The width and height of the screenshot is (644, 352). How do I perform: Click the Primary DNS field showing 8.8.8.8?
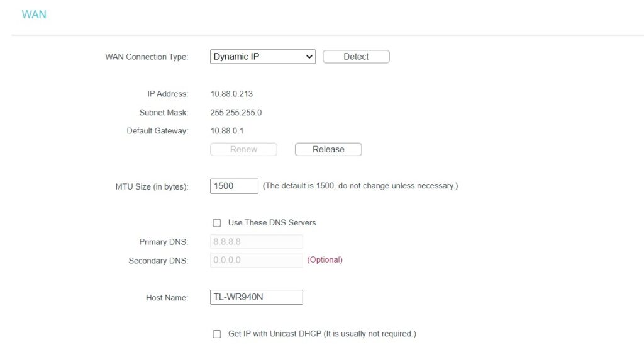tap(256, 242)
